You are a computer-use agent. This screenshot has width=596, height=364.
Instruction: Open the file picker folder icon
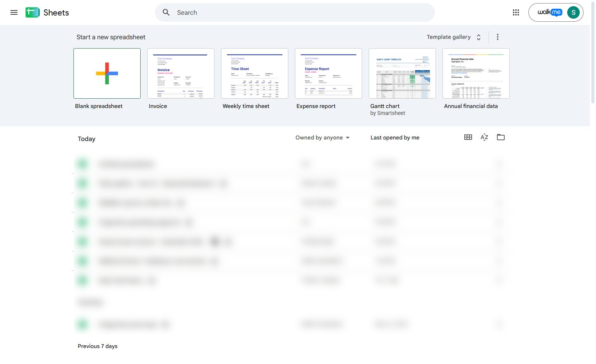click(501, 137)
